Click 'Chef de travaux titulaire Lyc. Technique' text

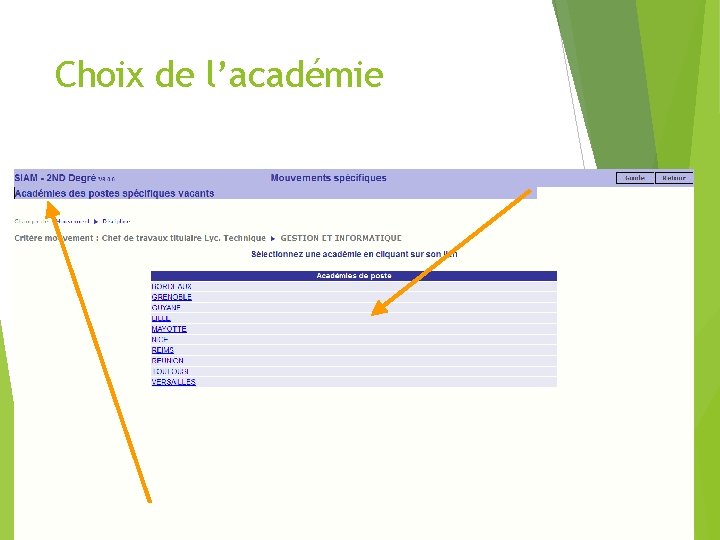pos(184,238)
